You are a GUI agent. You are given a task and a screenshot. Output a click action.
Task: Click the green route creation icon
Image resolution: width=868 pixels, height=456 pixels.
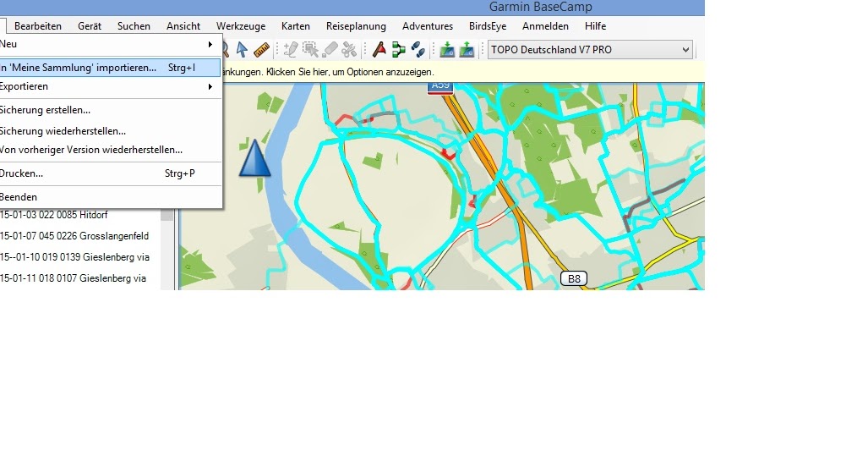pyautogui.click(x=399, y=49)
